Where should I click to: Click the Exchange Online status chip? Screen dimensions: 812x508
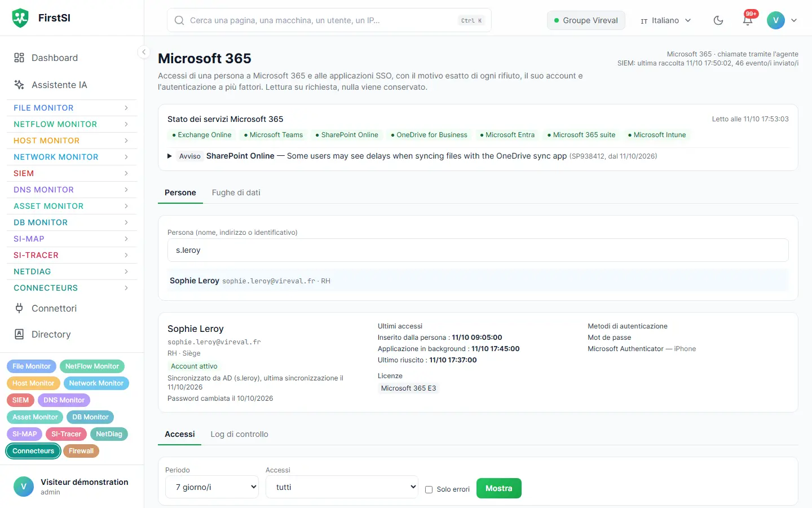(202, 135)
